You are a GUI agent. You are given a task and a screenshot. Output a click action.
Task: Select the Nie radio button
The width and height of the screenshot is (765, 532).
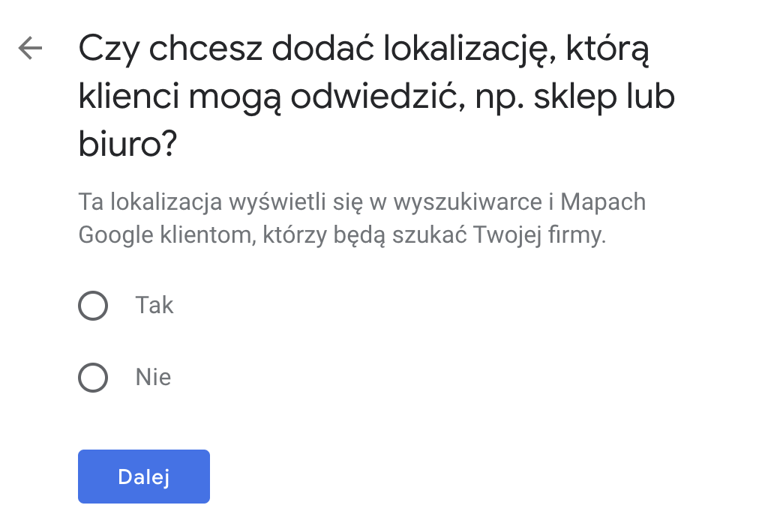(93, 378)
